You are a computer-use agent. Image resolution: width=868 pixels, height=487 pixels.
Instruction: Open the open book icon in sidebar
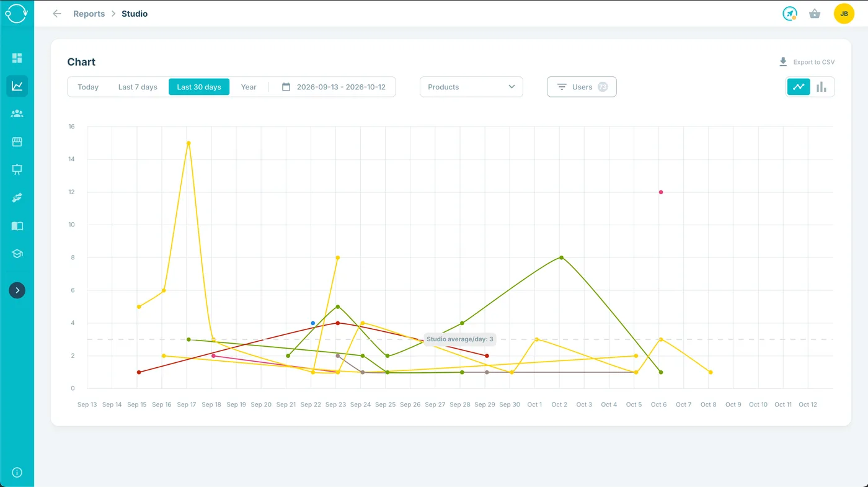click(17, 226)
